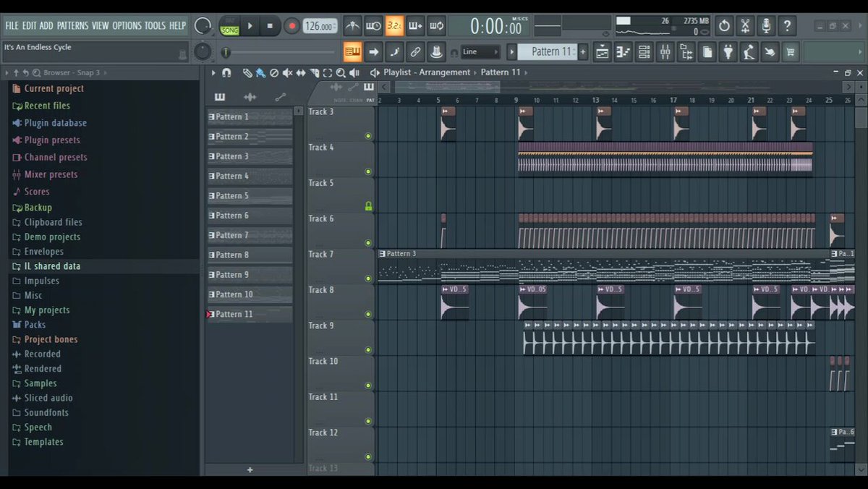Open the Pattern 11 selector dropdown
Screen dimensions: 868x489
[x=547, y=52]
